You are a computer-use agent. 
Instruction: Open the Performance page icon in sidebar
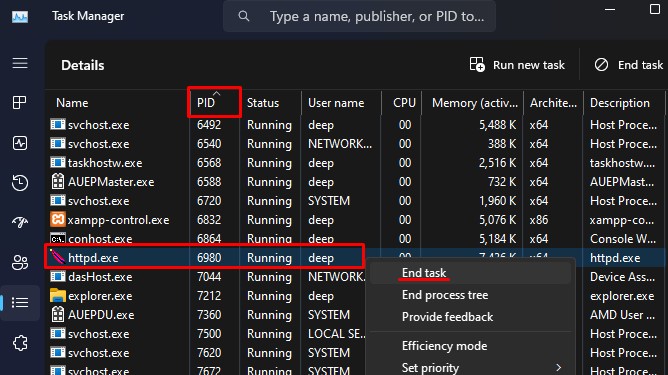pos(20,143)
